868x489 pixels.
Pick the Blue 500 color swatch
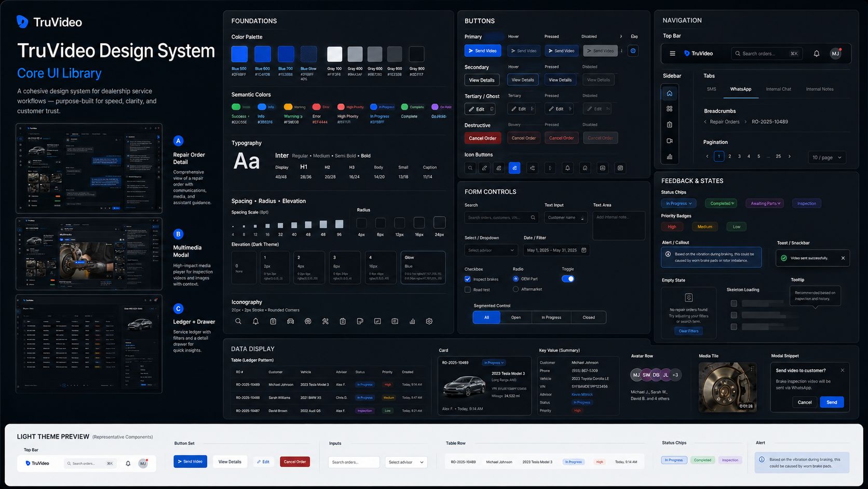pyautogui.click(x=239, y=54)
